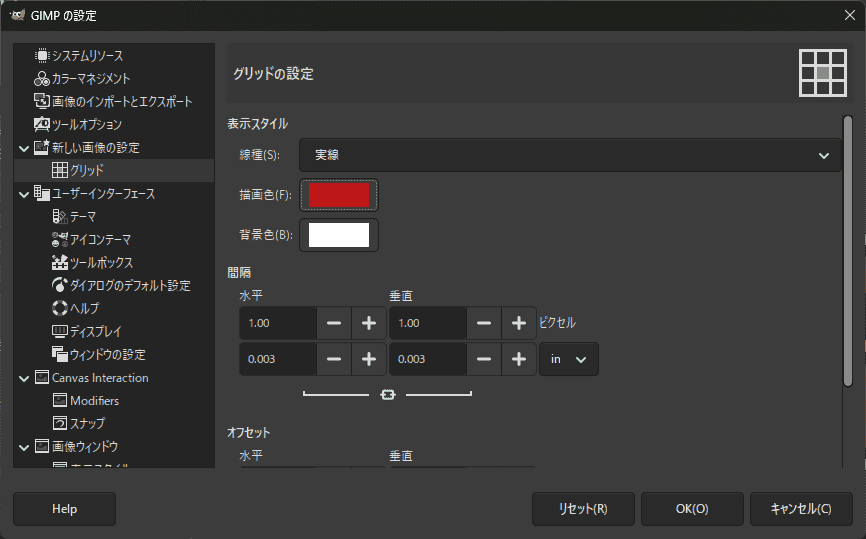The height and width of the screenshot is (539, 866).
Task: Select Modifiers under Canvas Interaction
Action: coord(94,400)
